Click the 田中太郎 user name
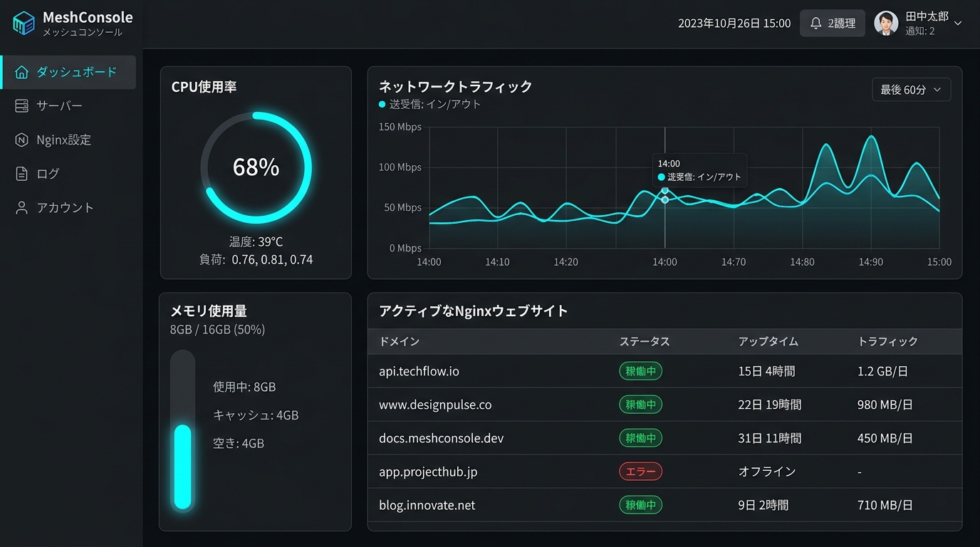Viewport: 980px width, 547px height. tap(927, 16)
